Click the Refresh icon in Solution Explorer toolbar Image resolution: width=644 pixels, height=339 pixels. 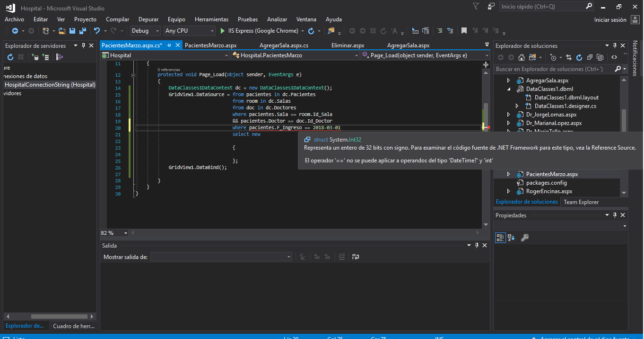(579, 57)
